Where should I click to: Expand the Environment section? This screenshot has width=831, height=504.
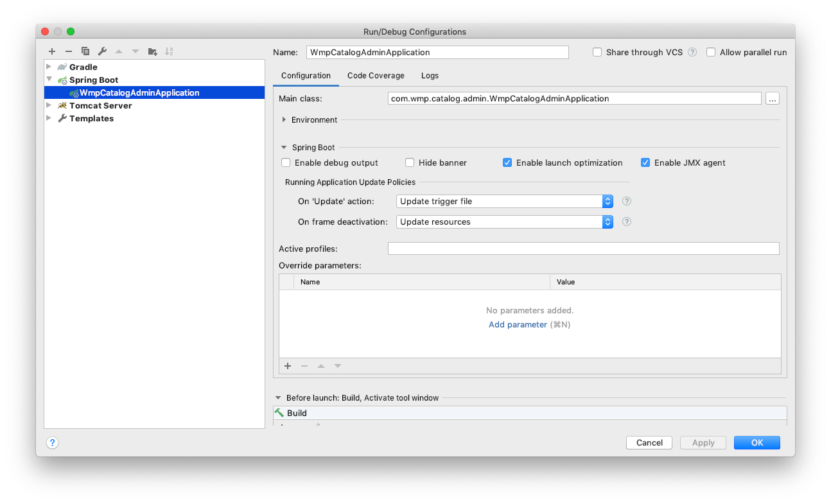click(283, 119)
